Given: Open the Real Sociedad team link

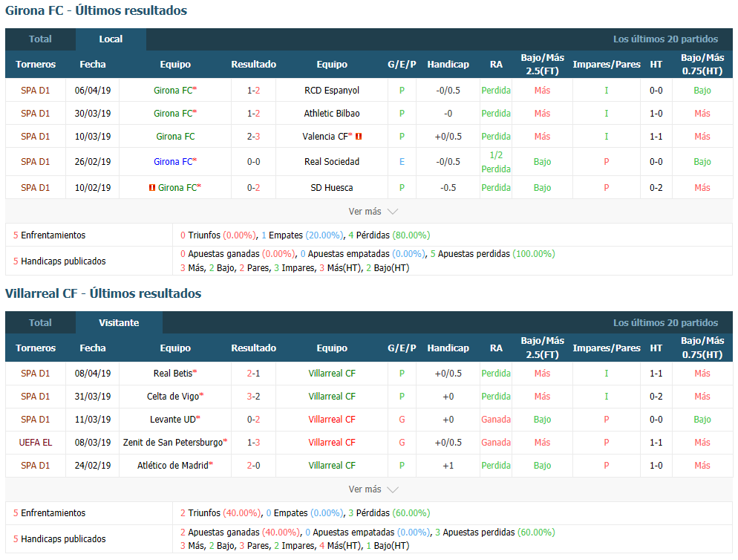Looking at the screenshot, I should click(332, 162).
